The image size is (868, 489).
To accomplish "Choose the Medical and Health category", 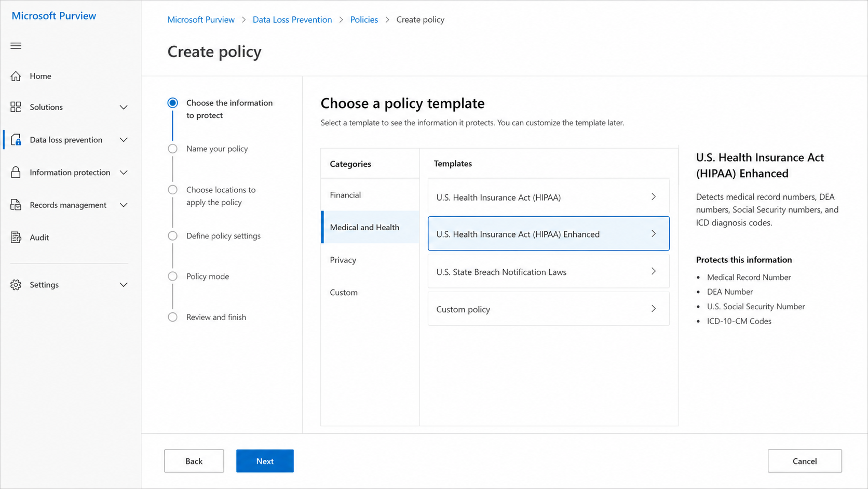I will 370,227.
